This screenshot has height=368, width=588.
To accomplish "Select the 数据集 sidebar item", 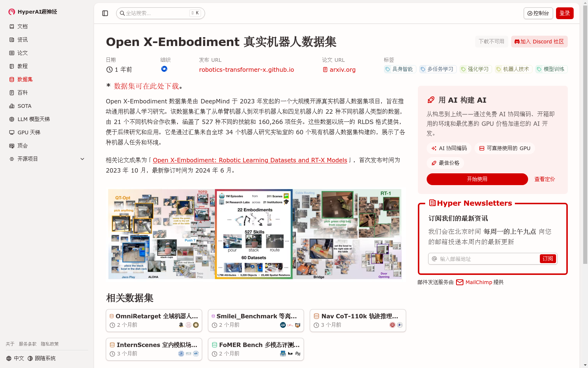I will tap(47, 79).
